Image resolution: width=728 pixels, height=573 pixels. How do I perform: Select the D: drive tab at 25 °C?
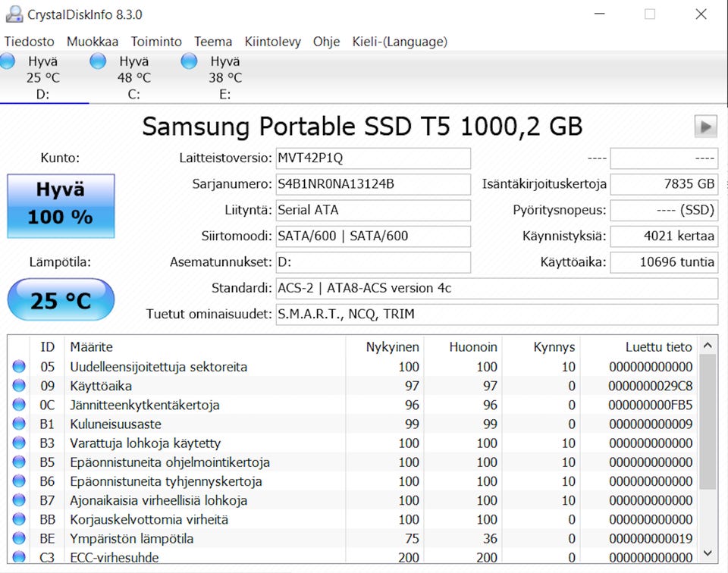pyautogui.click(x=42, y=77)
